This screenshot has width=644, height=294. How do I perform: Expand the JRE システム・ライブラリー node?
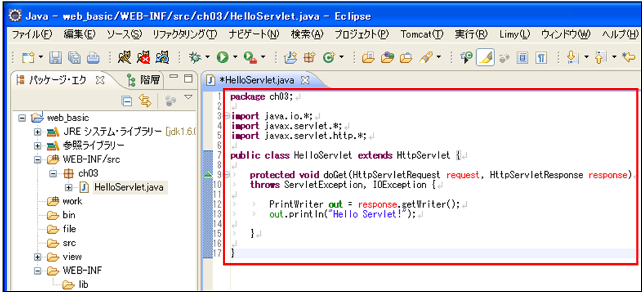[38, 132]
